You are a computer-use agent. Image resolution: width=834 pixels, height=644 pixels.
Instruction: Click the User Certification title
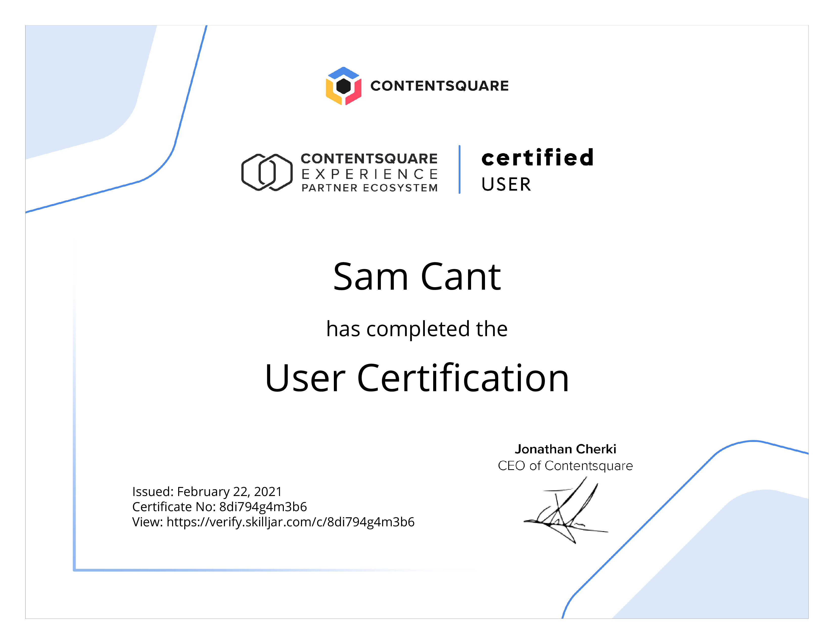coord(417,378)
